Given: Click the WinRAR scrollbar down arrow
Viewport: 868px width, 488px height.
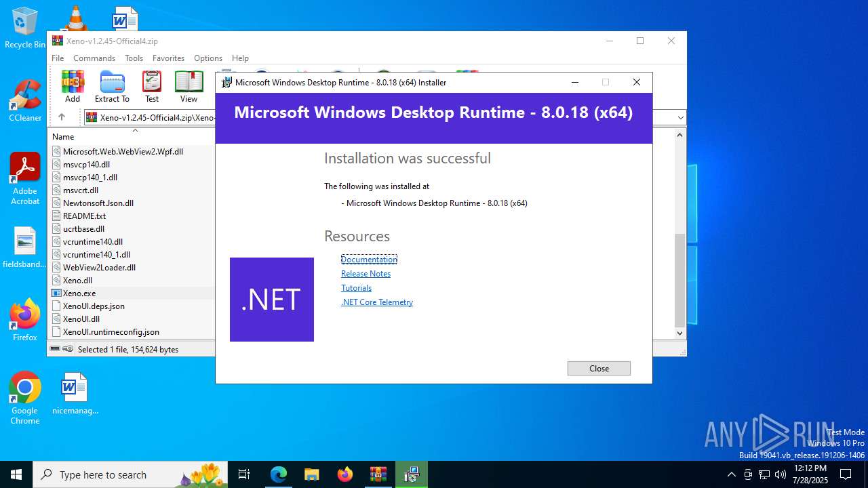Looking at the screenshot, I should (x=680, y=333).
